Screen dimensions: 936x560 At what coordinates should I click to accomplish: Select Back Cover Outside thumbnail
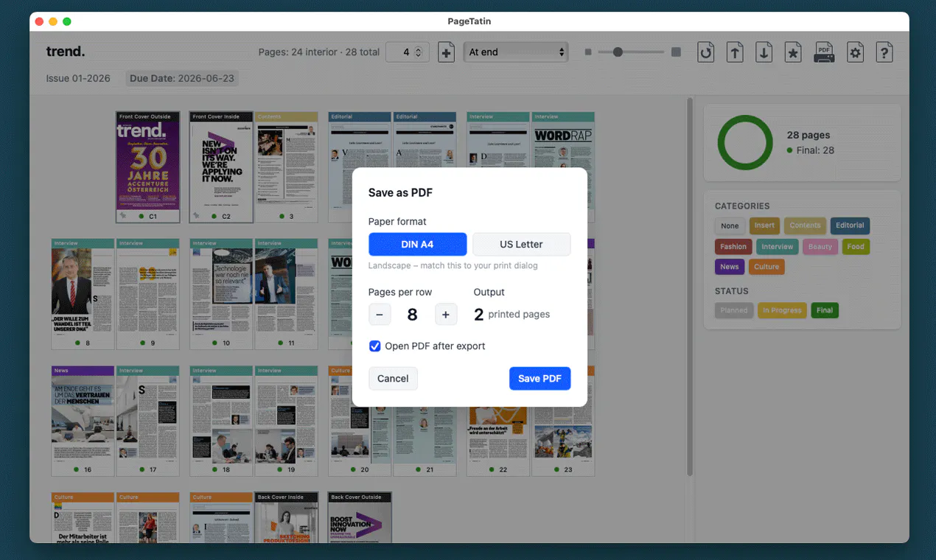coord(360,517)
